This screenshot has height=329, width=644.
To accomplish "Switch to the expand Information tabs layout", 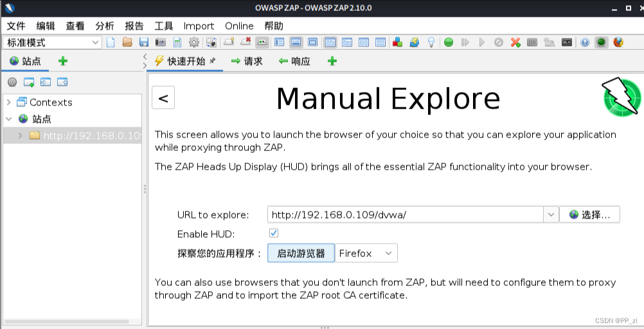I will [296, 42].
